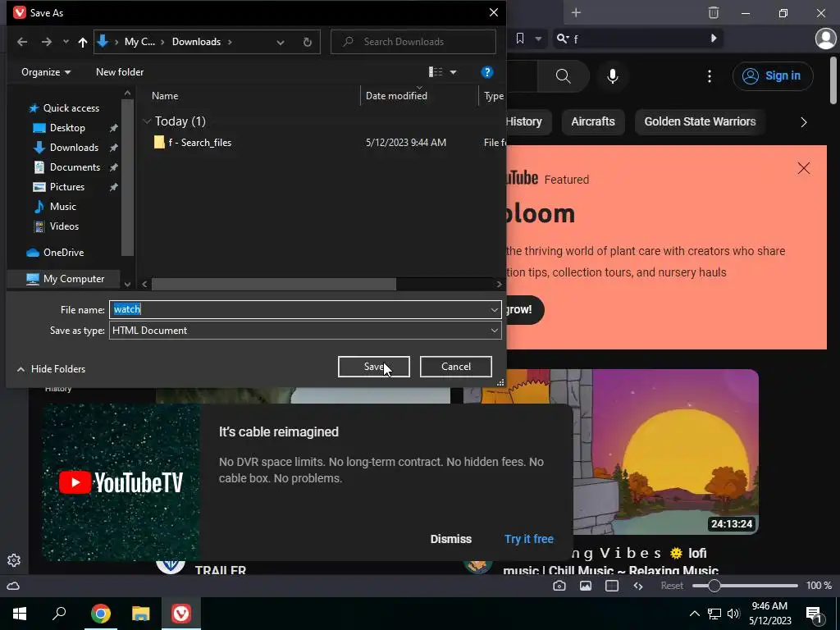Open Pictures in navigation pane

tap(67, 187)
